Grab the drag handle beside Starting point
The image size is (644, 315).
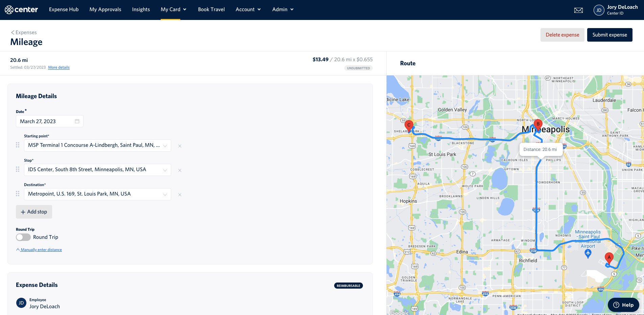click(x=18, y=145)
